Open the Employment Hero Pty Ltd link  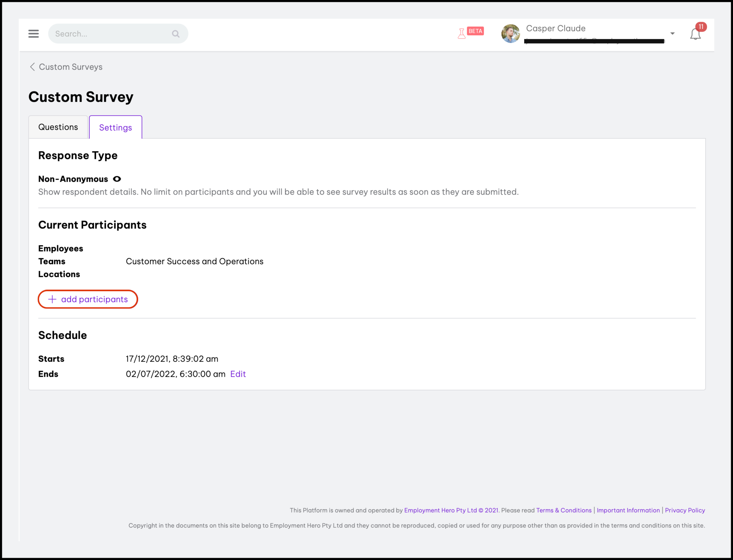click(x=440, y=510)
